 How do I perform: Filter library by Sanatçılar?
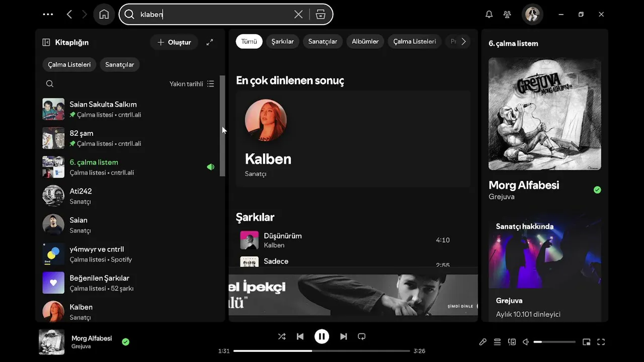tap(120, 64)
